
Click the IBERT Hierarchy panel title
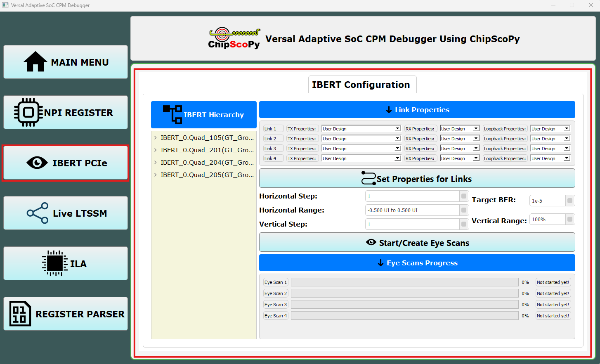(x=214, y=115)
